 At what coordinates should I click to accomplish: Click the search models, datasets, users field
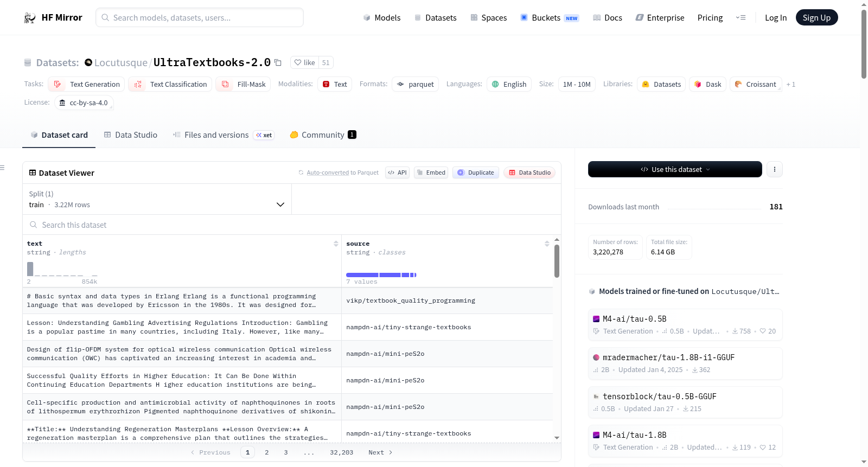point(200,17)
